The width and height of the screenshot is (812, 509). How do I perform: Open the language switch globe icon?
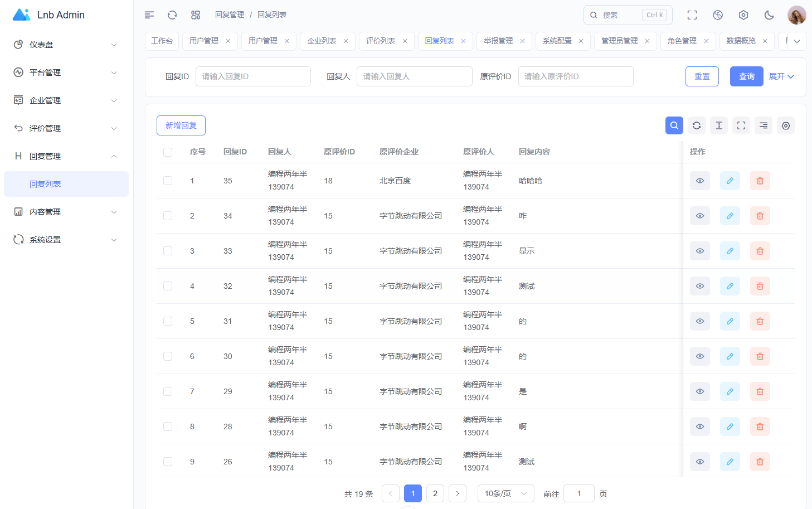(718, 15)
